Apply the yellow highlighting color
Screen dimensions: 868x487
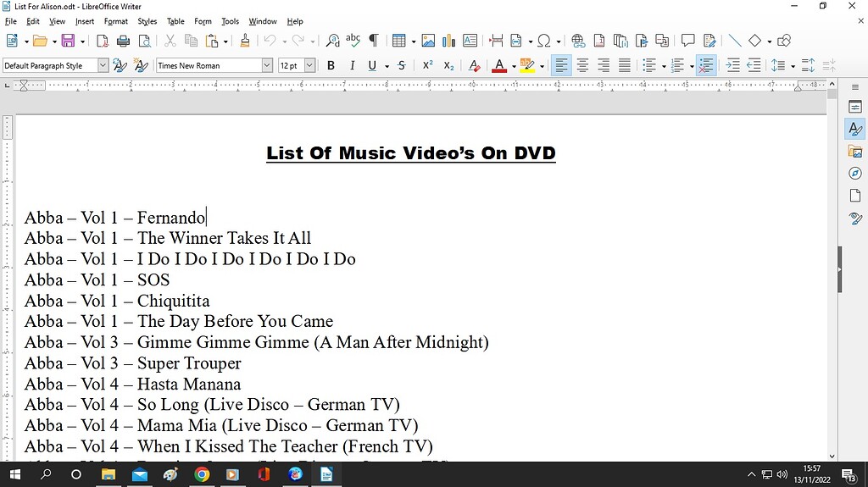click(527, 65)
